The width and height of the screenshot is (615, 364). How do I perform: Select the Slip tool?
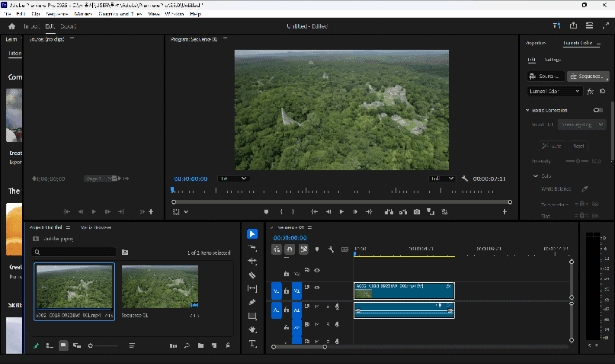click(252, 289)
